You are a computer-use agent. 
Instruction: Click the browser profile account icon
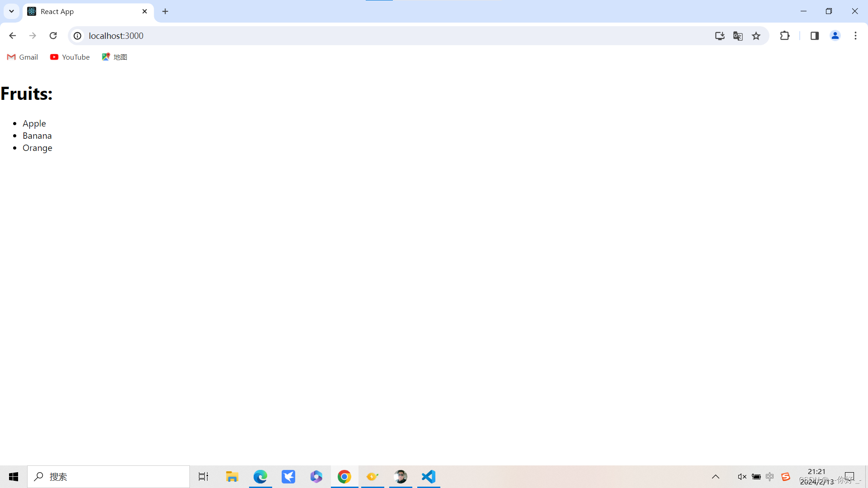pos(835,36)
